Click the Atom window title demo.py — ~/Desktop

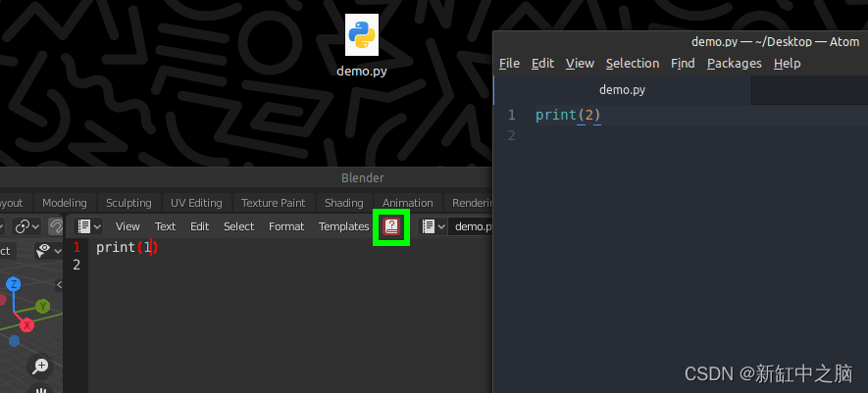click(775, 41)
